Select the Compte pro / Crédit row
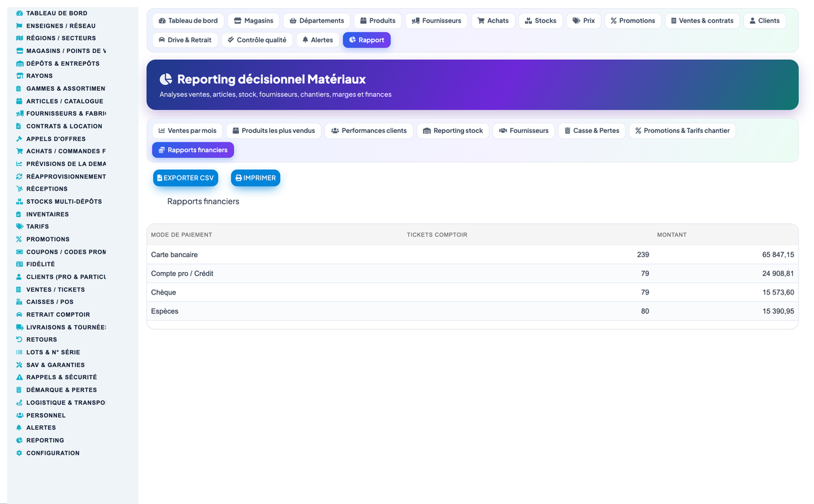 point(472,273)
